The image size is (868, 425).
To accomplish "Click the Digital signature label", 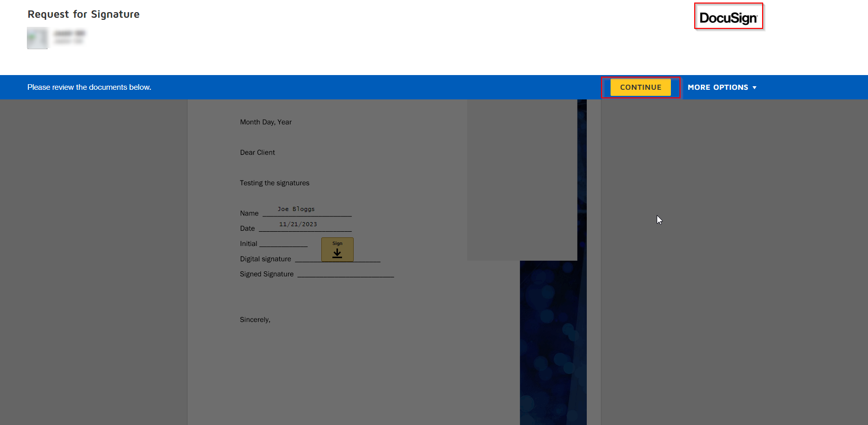I will click(x=266, y=259).
